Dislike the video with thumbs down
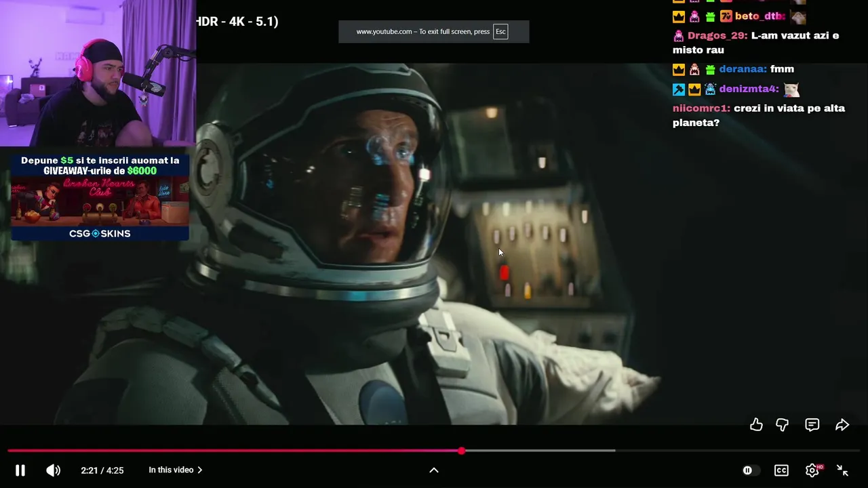Screen dimensions: 868x488 [x=782, y=425]
